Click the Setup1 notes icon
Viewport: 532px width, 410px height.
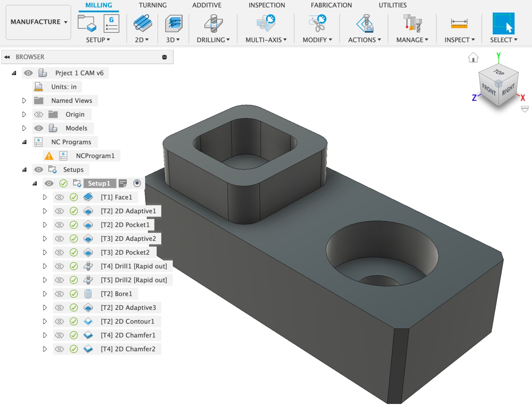[123, 183]
